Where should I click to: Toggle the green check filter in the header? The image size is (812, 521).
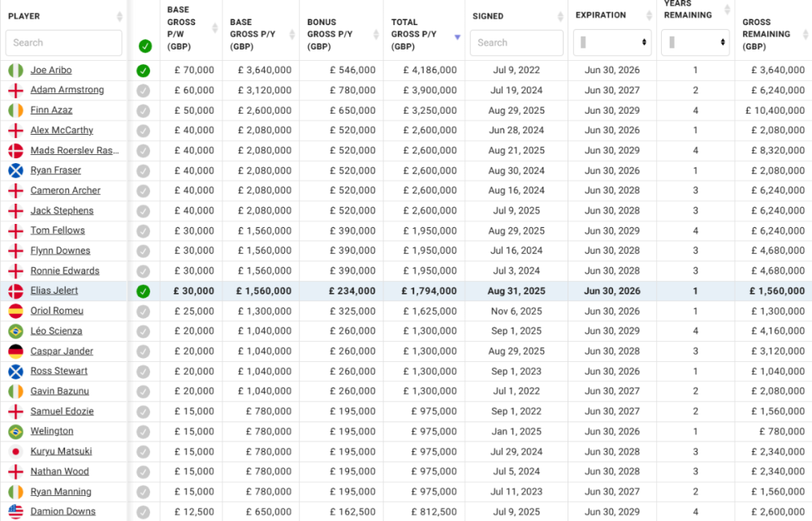(x=145, y=46)
